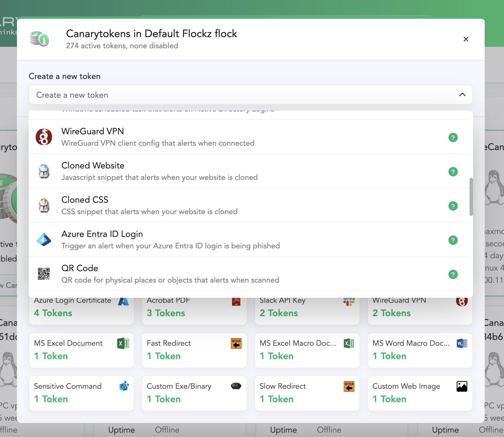The image size is (504, 437).
Task: Click the WireGuard VPN dragon icon in list
Action: 44,137
